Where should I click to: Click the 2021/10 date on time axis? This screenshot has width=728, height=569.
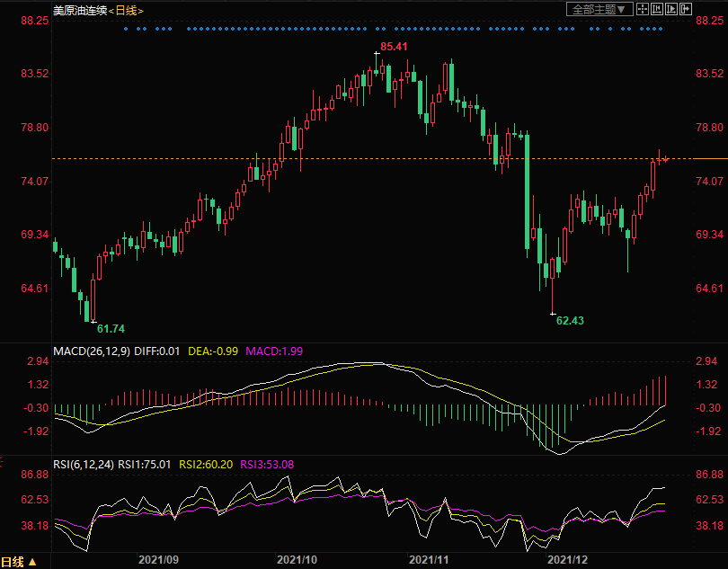296,559
